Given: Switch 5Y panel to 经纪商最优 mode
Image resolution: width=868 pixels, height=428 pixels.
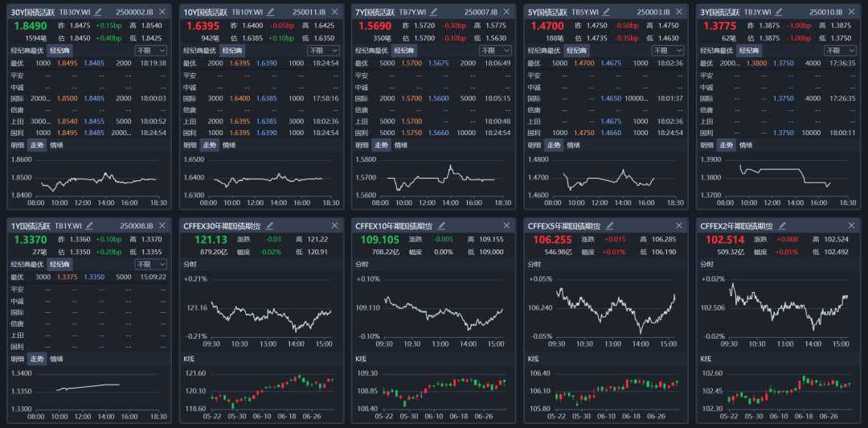Looking at the screenshot, I should pos(544,51).
